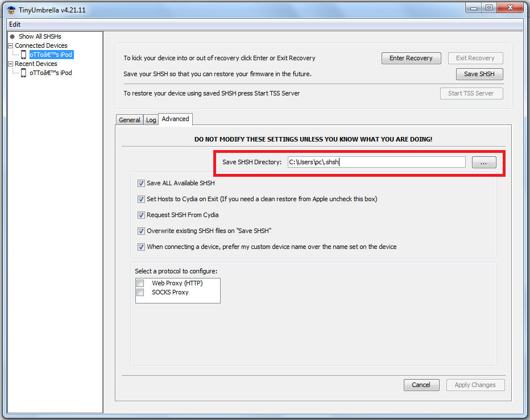Uncheck Set Hosts to Cydia on Exit

[141, 199]
